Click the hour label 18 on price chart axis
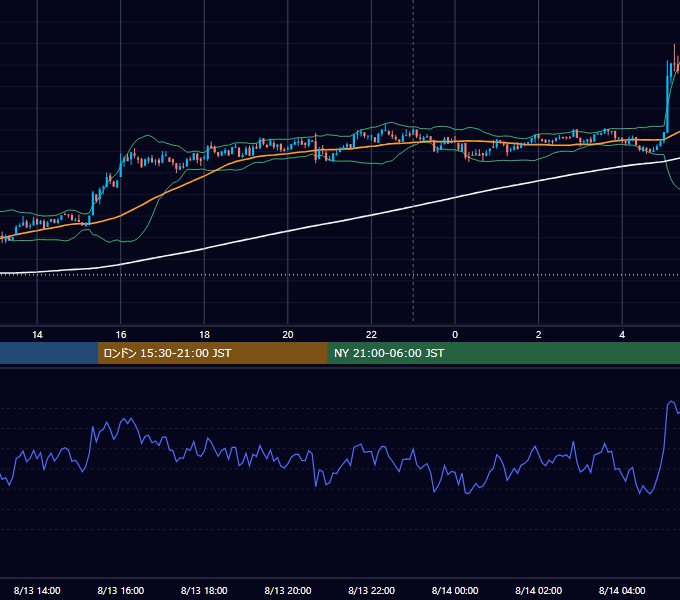This screenshot has height=600, width=680. click(204, 335)
